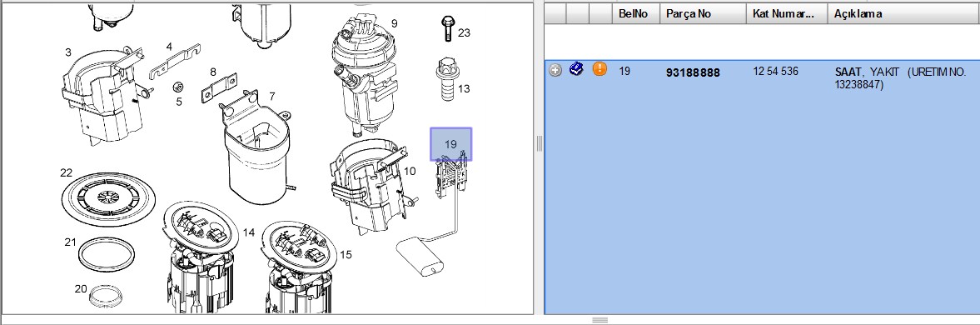Click the Açıklama column header
The height and width of the screenshot is (325, 980).
pos(903,13)
